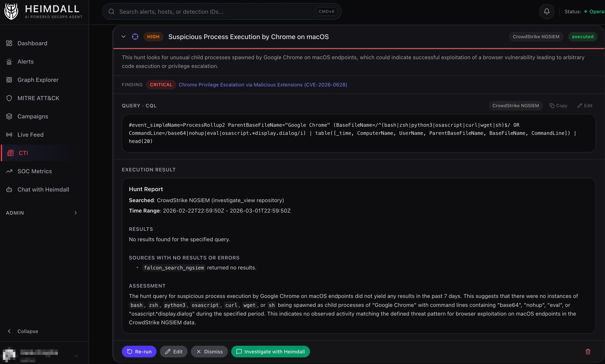605x364 pixels.
Task: Click the CTI newspaper icon
Action: 10,153
